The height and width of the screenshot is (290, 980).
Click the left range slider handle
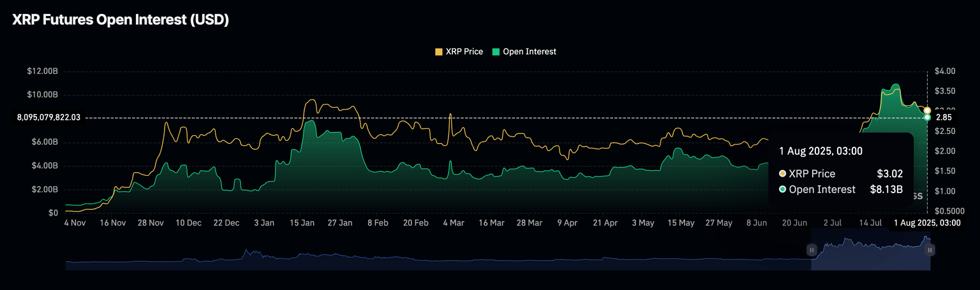pos(812,250)
